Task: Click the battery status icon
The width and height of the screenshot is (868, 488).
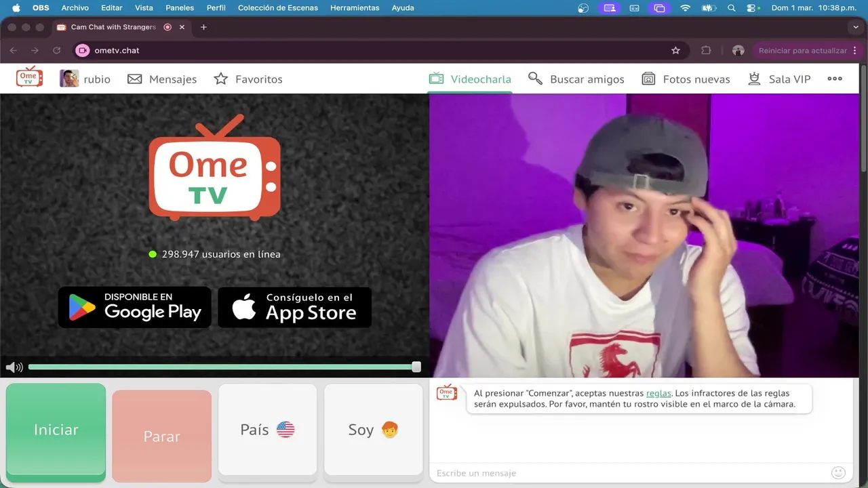Action: 709,8
